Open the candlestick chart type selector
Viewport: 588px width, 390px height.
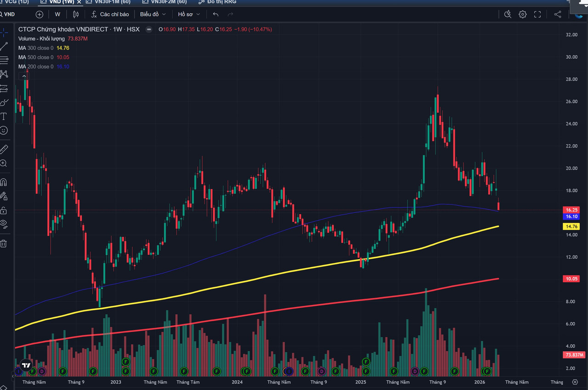point(76,14)
